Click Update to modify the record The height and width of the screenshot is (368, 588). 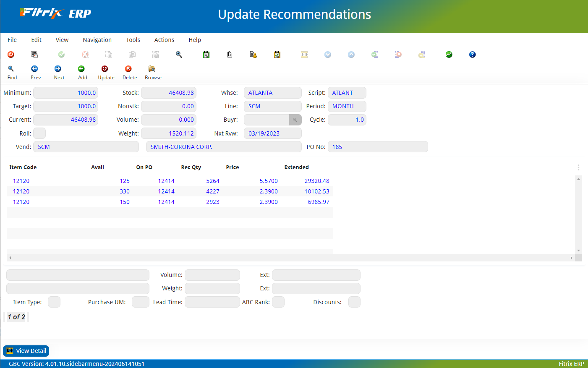pos(106,71)
